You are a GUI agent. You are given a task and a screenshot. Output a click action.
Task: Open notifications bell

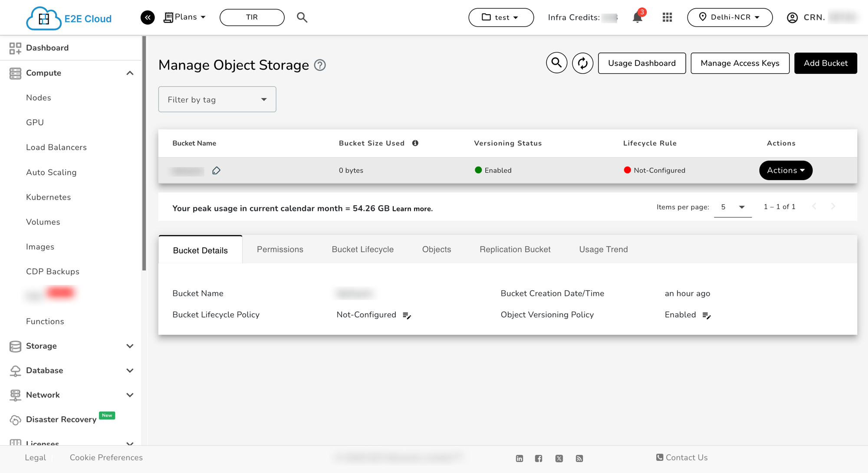pos(638,17)
